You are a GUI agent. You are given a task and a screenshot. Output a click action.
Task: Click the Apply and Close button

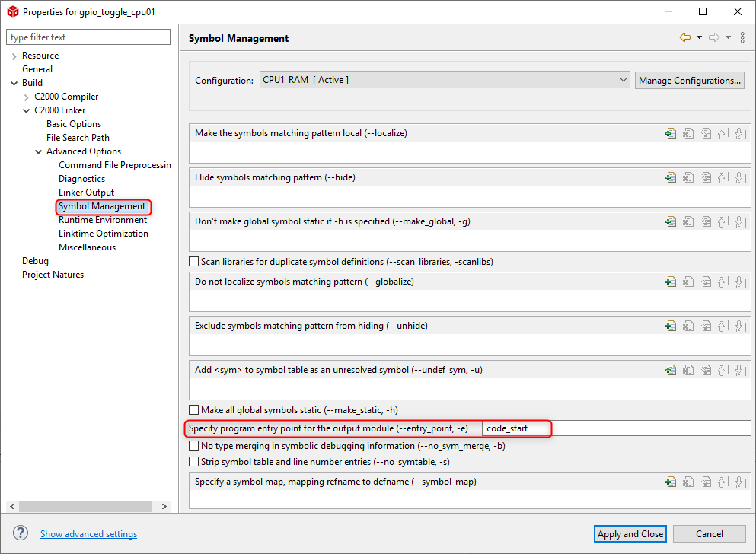pyautogui.click(x=630, y=533)
